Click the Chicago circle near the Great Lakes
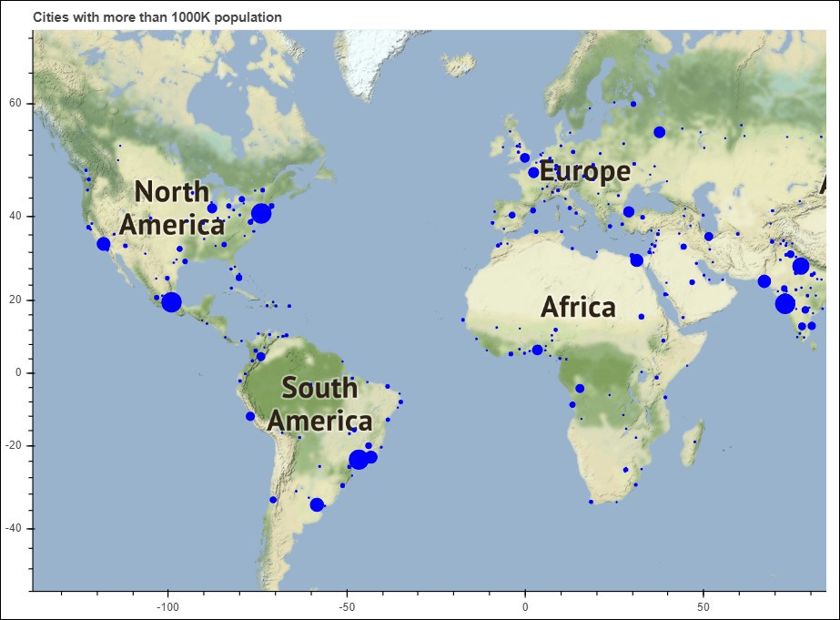 click(212, 208)
